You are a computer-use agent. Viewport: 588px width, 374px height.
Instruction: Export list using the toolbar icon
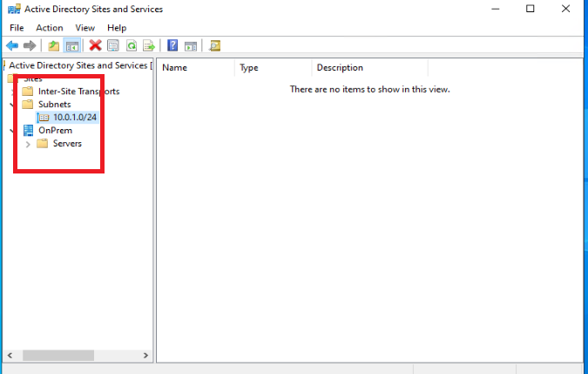coord(149,45)
